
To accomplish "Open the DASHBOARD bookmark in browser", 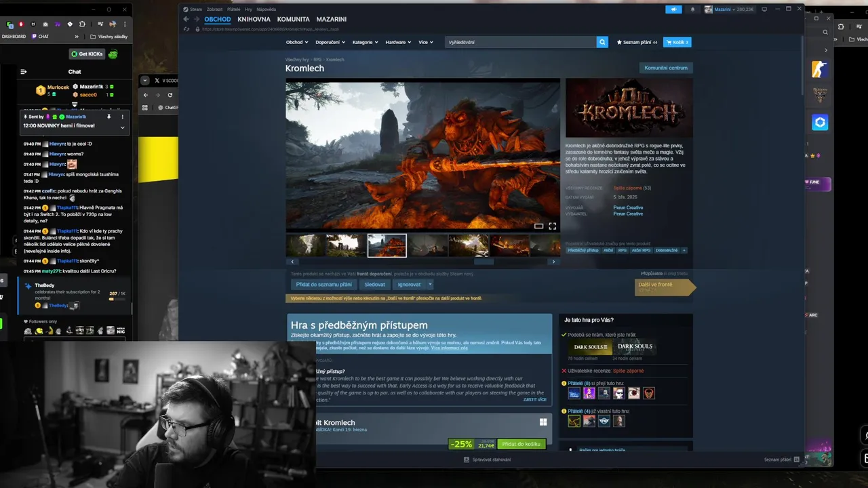I will tap(14, 37).
